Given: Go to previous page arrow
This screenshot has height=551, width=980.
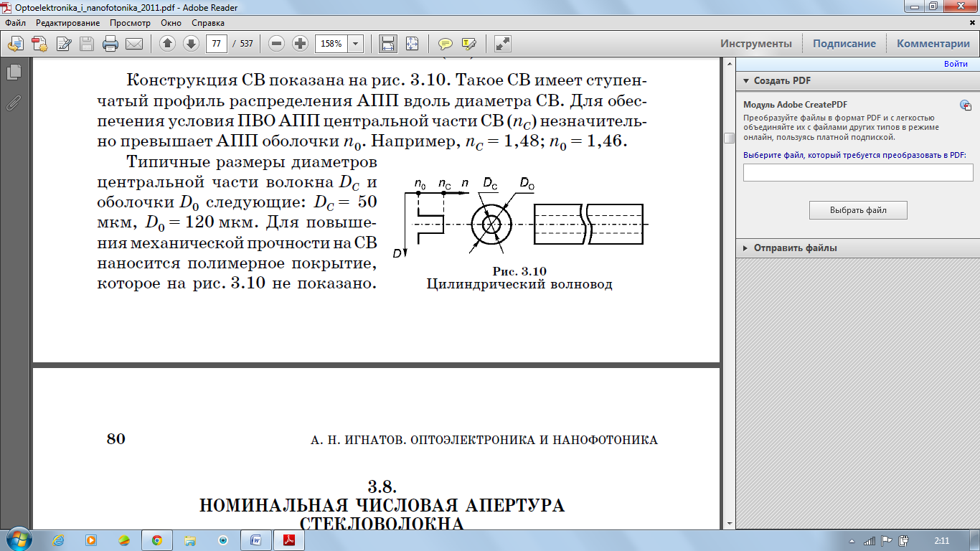Looking at the screenshot, I should (x=167, y=44).
